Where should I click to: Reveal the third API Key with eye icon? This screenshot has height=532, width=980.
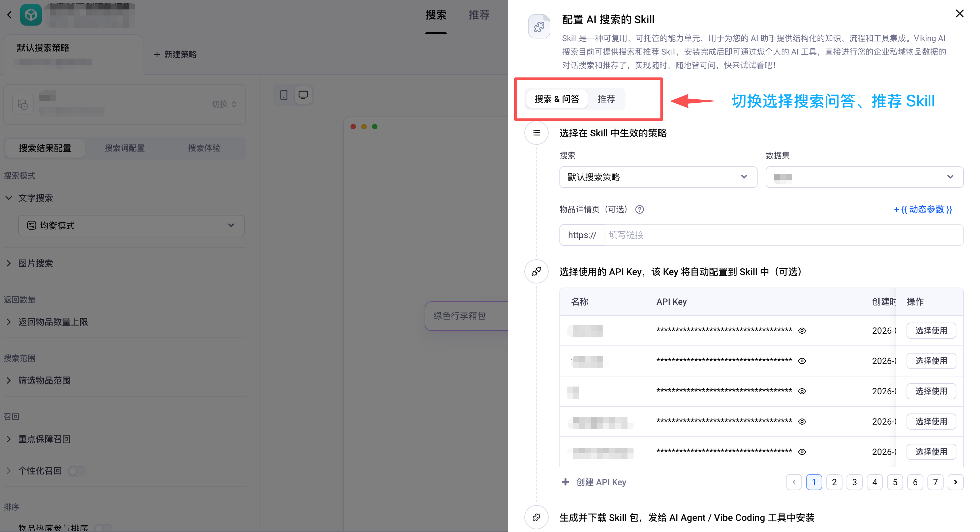tap(802, 391)
